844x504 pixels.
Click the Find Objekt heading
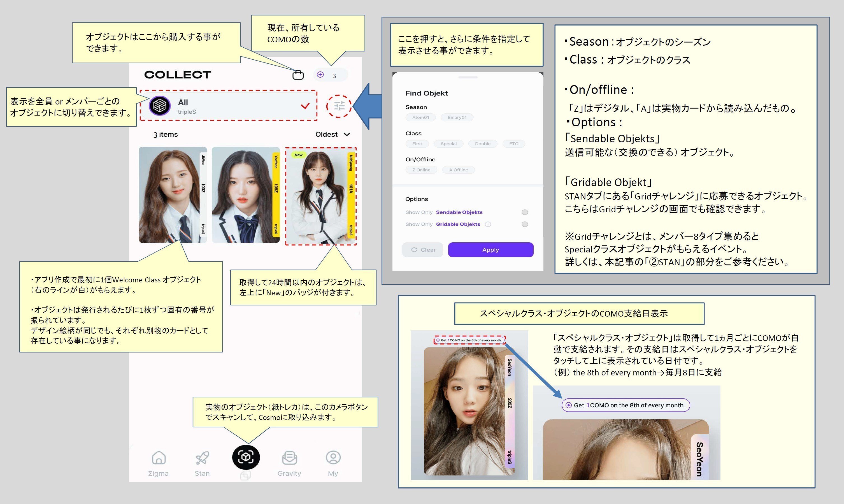pos(426,93)
